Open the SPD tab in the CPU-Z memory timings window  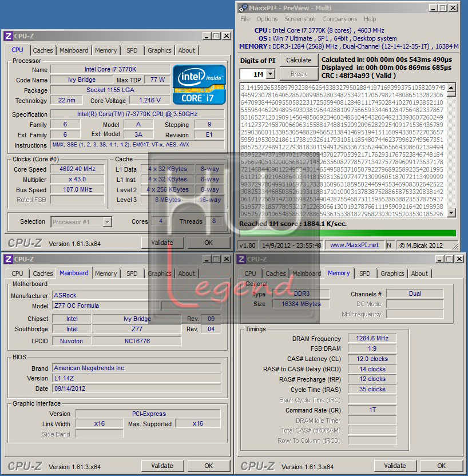point(365,273)
